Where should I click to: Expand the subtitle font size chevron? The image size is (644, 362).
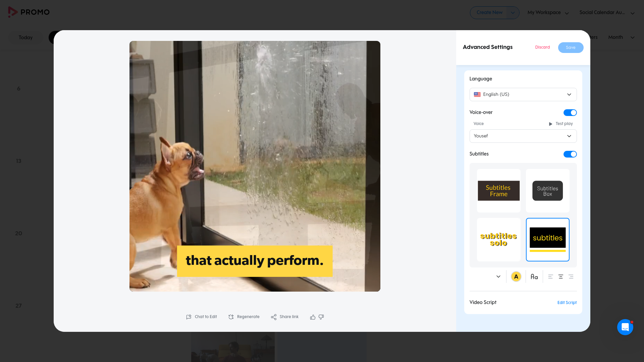pos(498,277)
